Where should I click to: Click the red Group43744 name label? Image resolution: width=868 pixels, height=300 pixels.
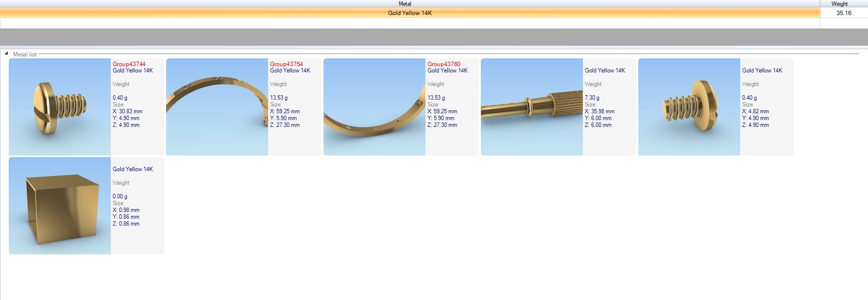(x=129, y=64)
